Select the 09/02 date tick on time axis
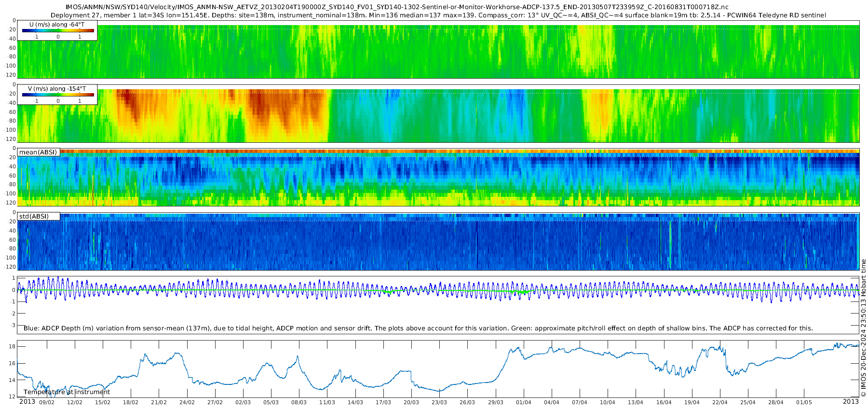Screen dimensions: 868x410 [47, 402]
